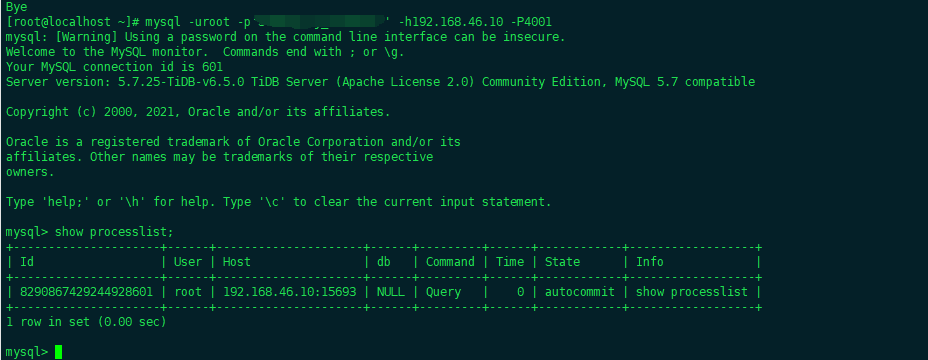
Task: Click the 'autocommit' state cell
Action: [580, 292]
